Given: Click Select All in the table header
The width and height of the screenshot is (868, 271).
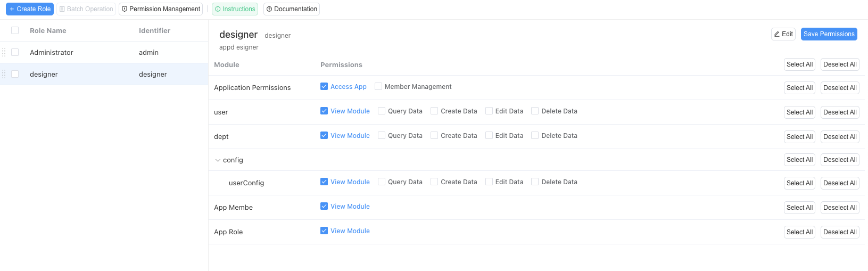Looking at the screenshot, I should (x=799, y=64).
